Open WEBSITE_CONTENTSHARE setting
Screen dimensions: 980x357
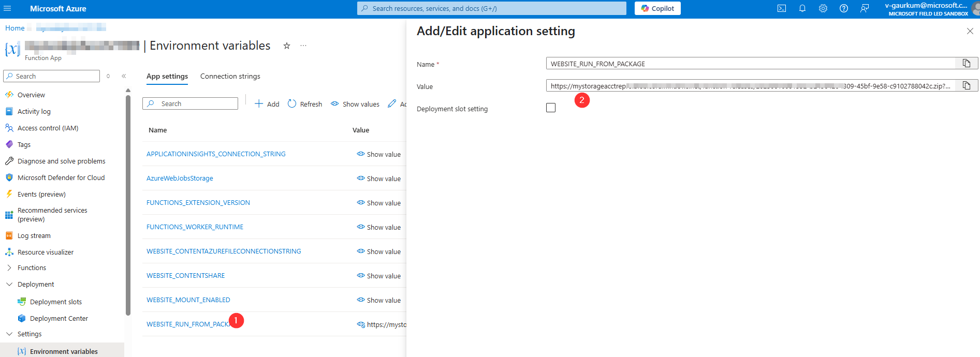(185, 275)
